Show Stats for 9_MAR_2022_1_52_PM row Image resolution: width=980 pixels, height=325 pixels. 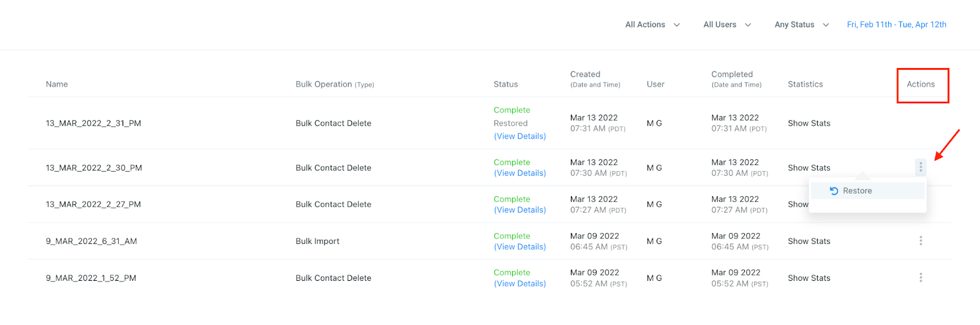(809, 278)
